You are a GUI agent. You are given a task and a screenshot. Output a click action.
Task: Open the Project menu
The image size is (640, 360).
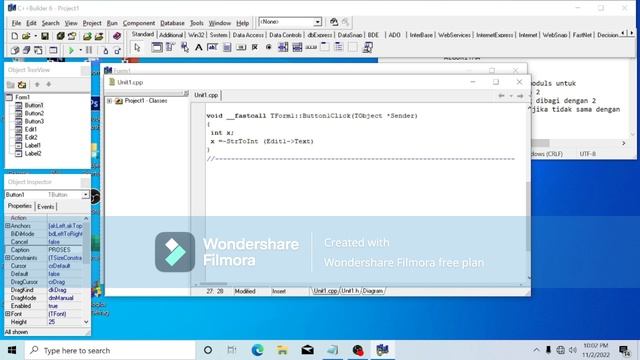click(92, 23)
